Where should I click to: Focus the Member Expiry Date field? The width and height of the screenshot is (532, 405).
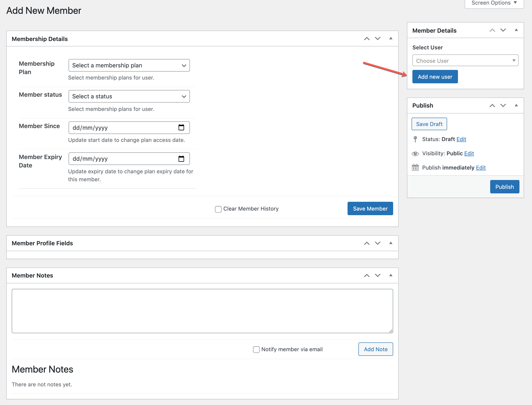pos(129,159)
